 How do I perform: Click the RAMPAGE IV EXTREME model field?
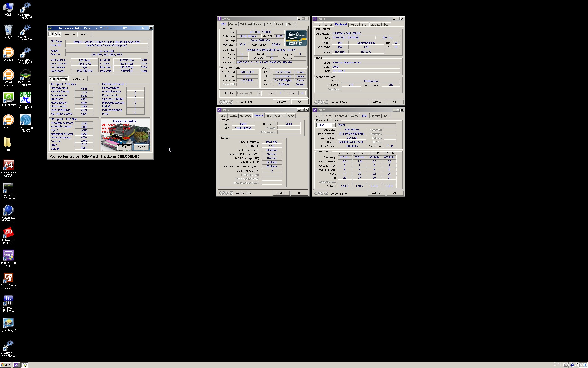(353, 37)
